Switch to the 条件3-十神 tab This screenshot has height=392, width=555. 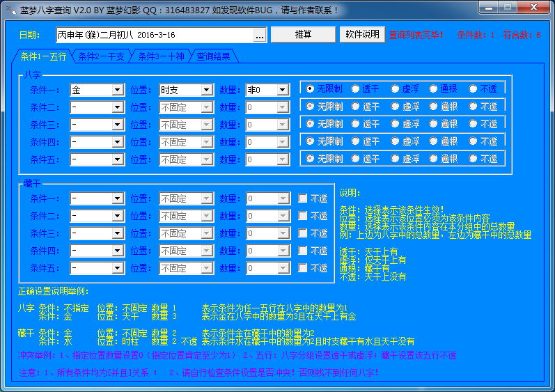(161, 56)
